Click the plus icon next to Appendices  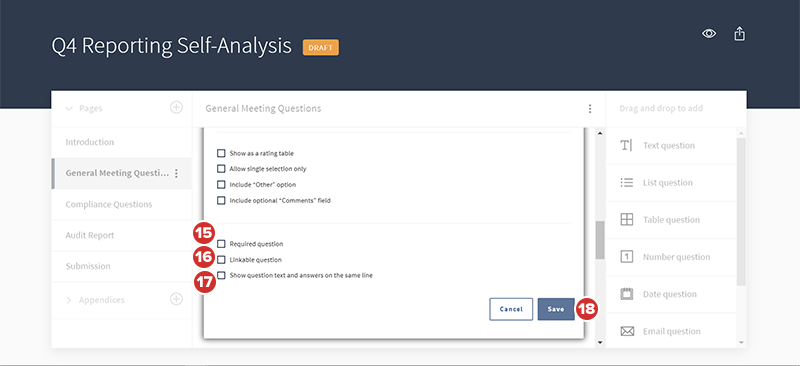[x=176, y=299]
